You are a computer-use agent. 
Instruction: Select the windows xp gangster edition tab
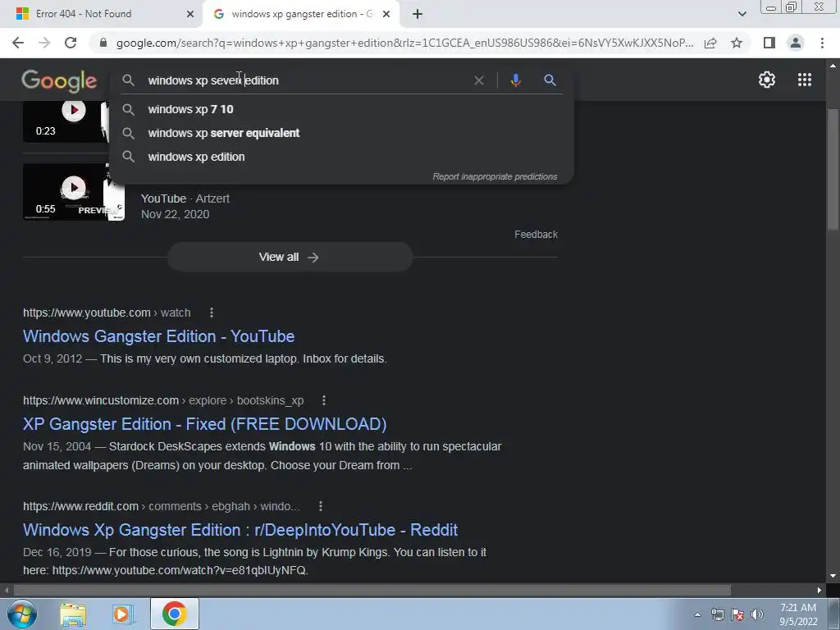click(300, 14)
